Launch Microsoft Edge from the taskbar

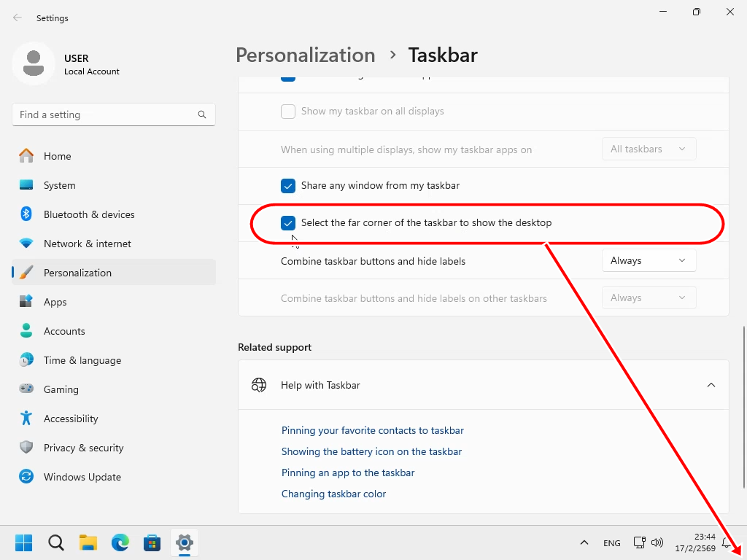(x=120, y=542)
